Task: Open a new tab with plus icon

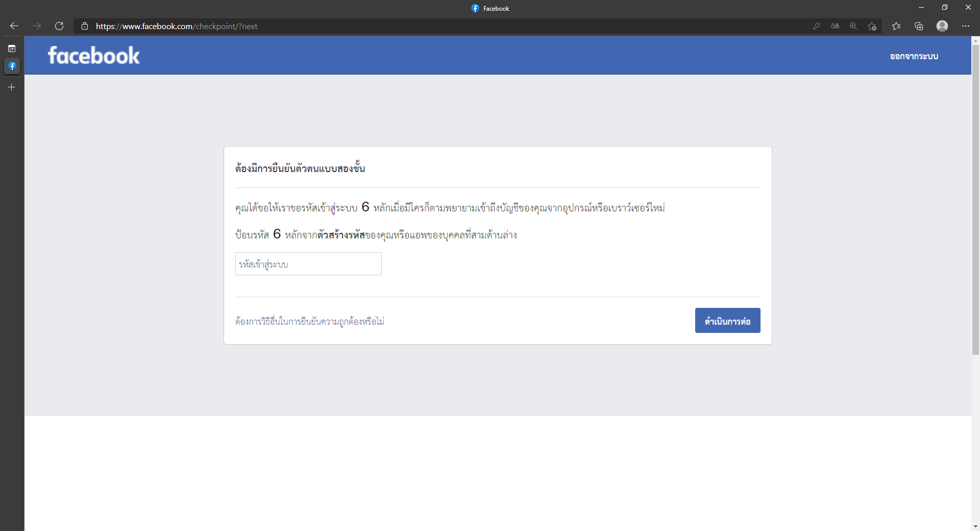Action: pos(12,87)
